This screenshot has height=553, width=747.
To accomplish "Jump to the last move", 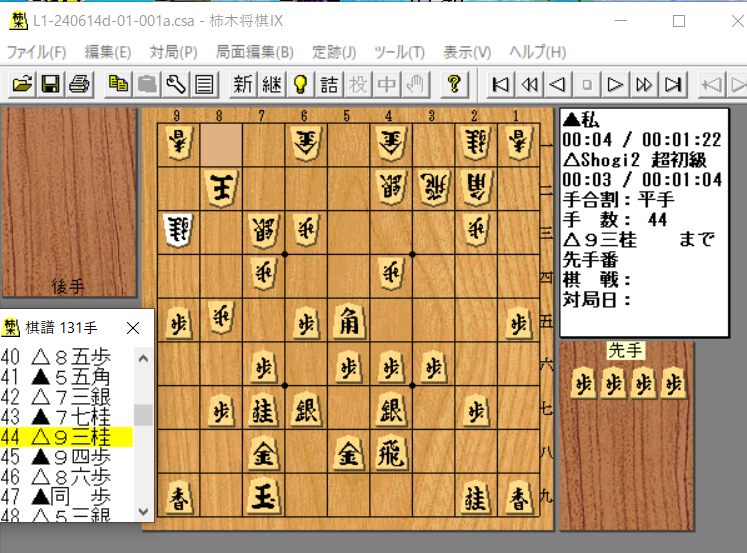I will tap(673, 85).
